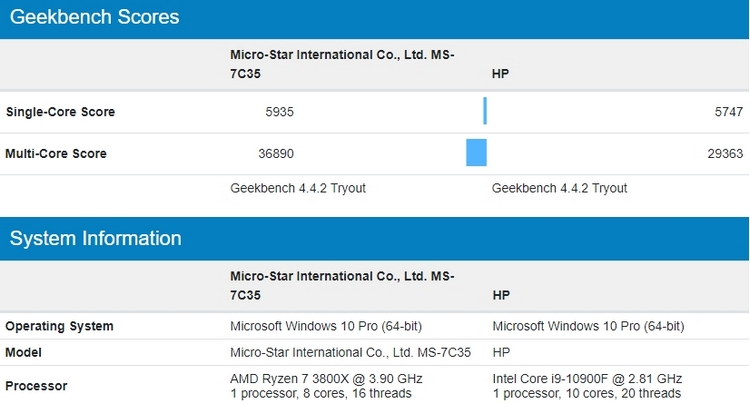
Task: Click the Operating System row label
Action: coord(59,326)
